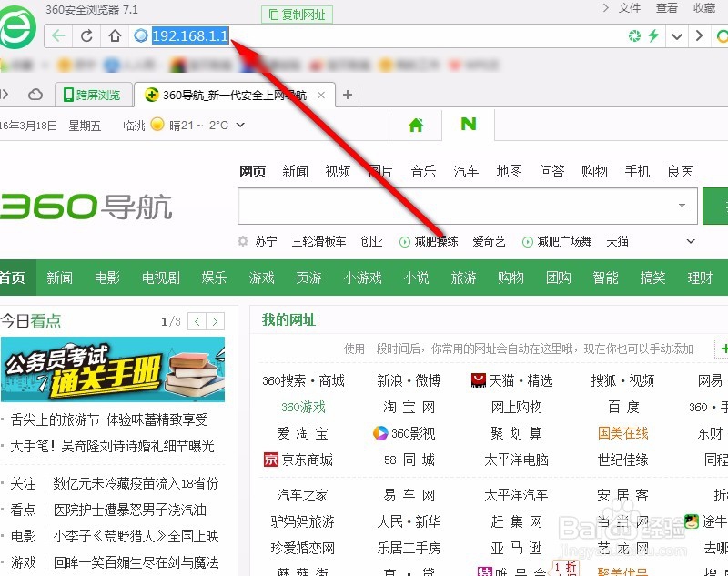Screen dimensions: 728x576
Task: Open the 亚马逊 site link
Action: click(x=516, y=548)
